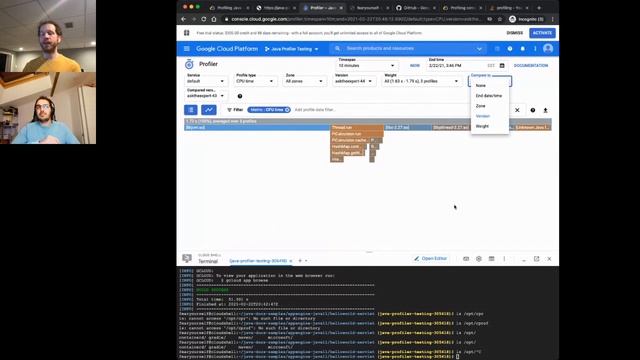Click the Thread.run flame graph frame

click(357, 128)
